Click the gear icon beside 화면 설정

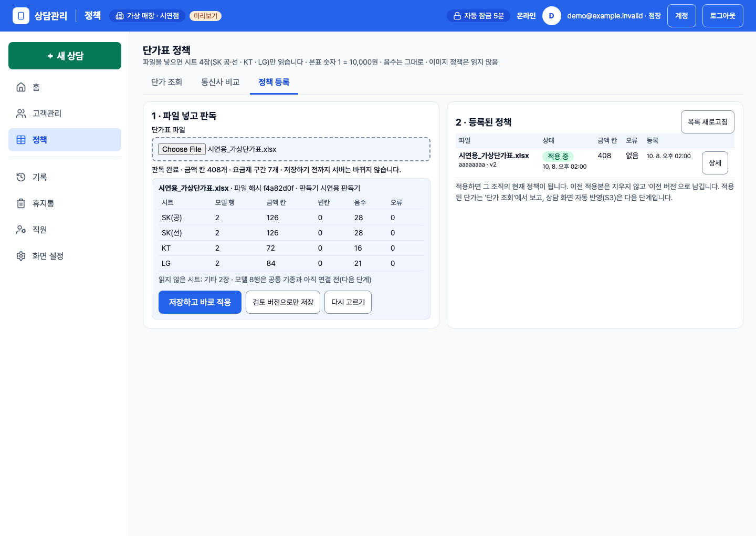21,256
